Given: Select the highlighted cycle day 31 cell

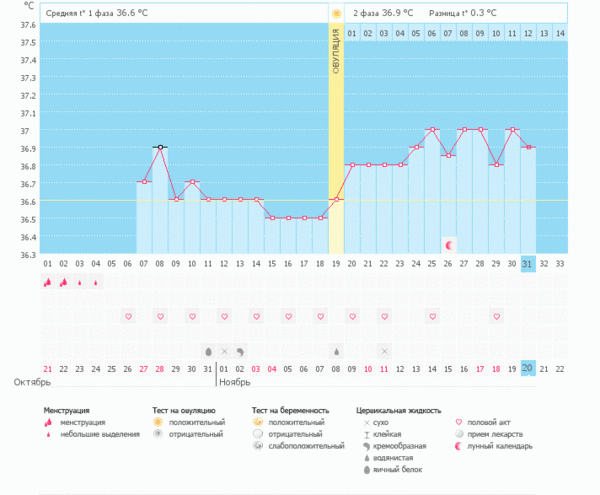Looking at the screenshot, I should click(x=528, y=263).
